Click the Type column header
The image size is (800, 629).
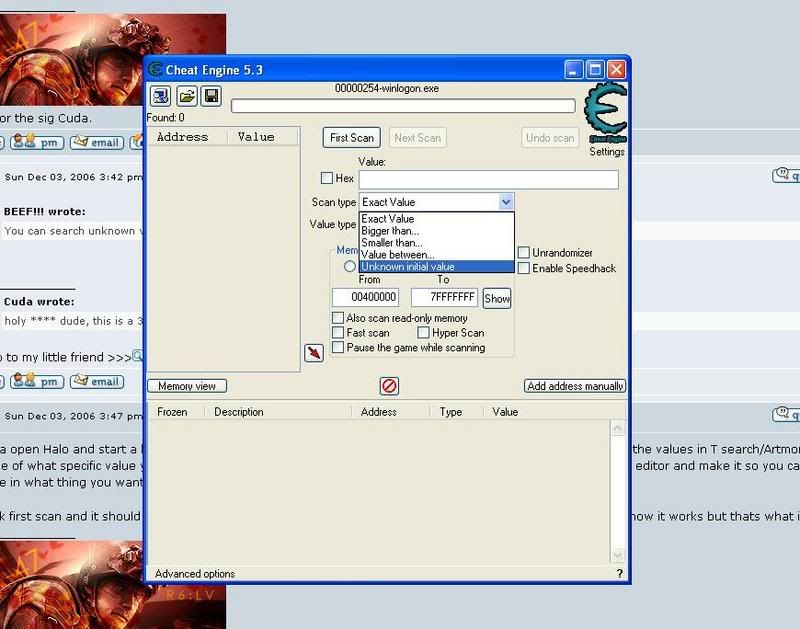[x=457, y=412]
